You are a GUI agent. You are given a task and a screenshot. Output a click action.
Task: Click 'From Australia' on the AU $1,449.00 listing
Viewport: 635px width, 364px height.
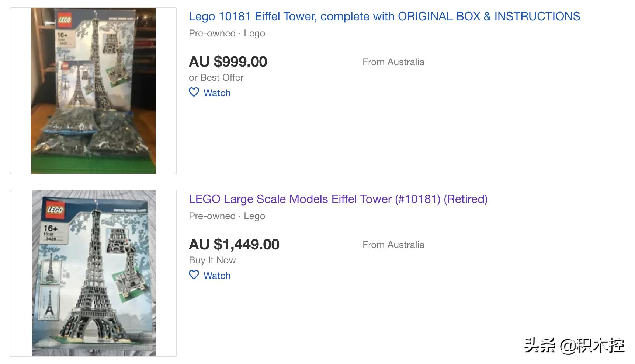[393, 245]
